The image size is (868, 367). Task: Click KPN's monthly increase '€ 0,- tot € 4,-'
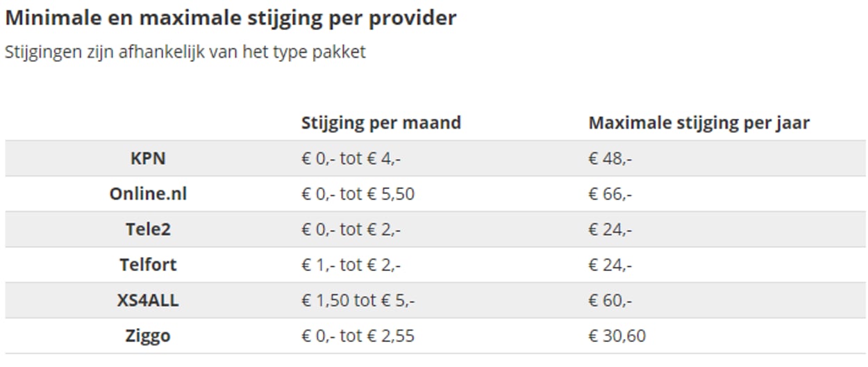[x=351, y=158]
